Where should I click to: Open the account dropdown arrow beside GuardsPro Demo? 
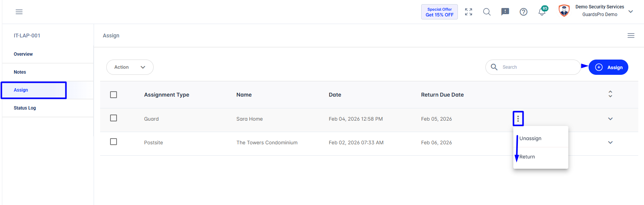click(631, 11)
